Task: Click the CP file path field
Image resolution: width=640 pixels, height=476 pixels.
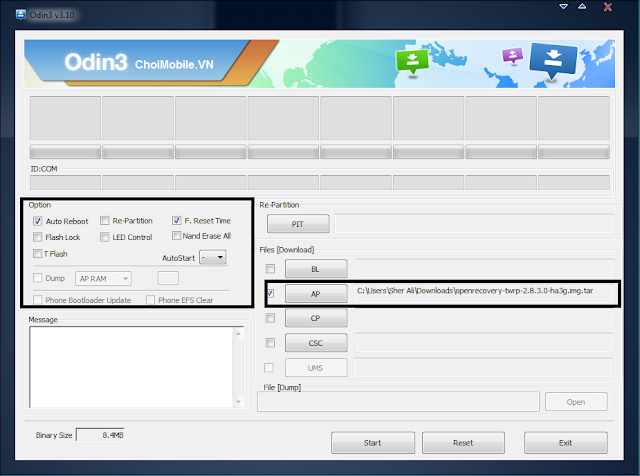Action: pyautogui.click(x=484, y=318)
